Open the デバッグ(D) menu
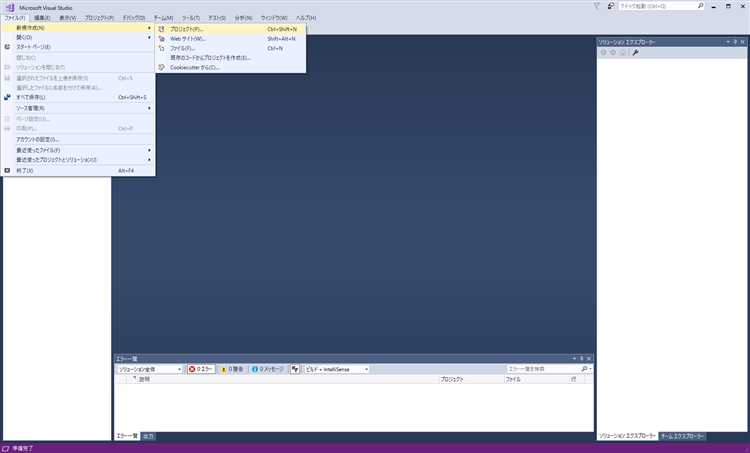 (134, 18)
